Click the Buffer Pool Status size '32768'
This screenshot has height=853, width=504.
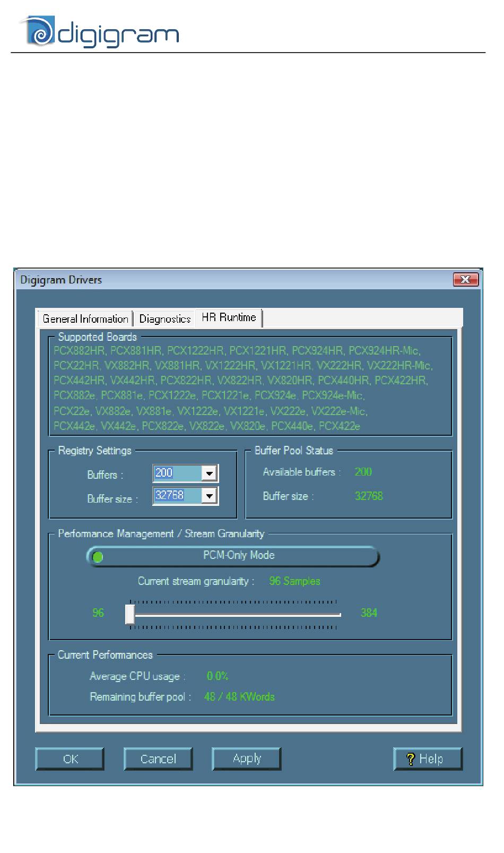pyautogui.click(x=369, y=496)
